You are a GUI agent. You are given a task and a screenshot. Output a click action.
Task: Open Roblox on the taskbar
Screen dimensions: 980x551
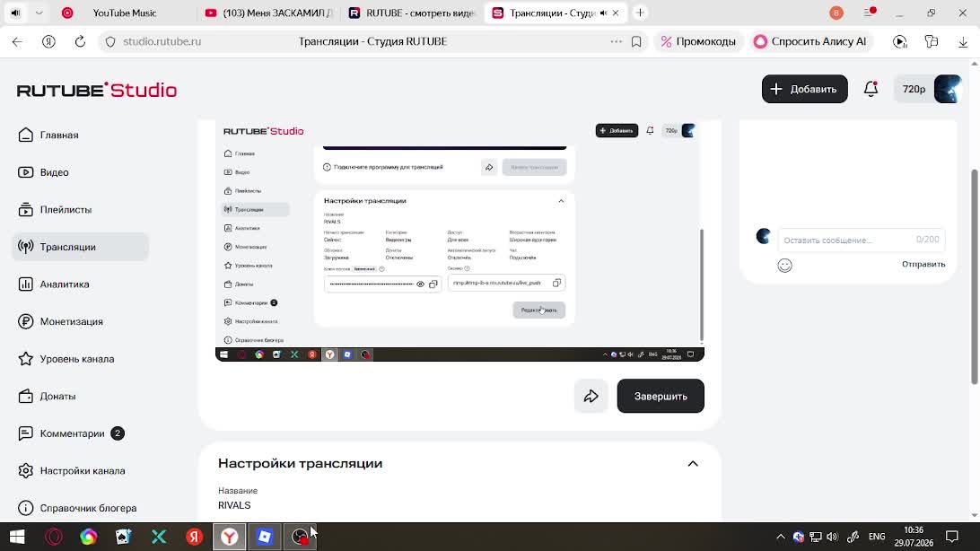[265, 537]
